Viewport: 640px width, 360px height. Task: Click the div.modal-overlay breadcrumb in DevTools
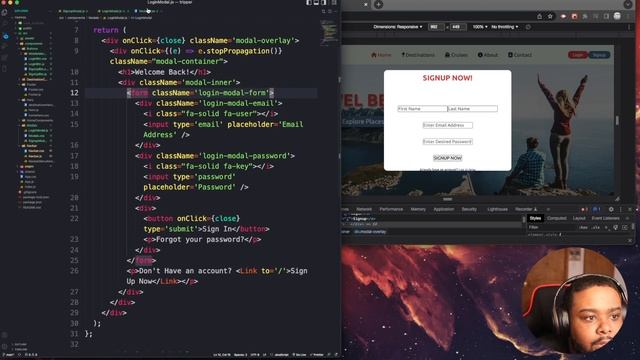click(370, 232)
